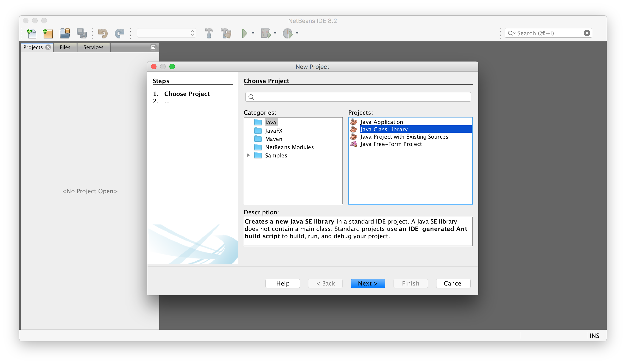Screen dimensions: 626x364
Task: Select the Java Class Library project type
Action: tap(416, 129)
